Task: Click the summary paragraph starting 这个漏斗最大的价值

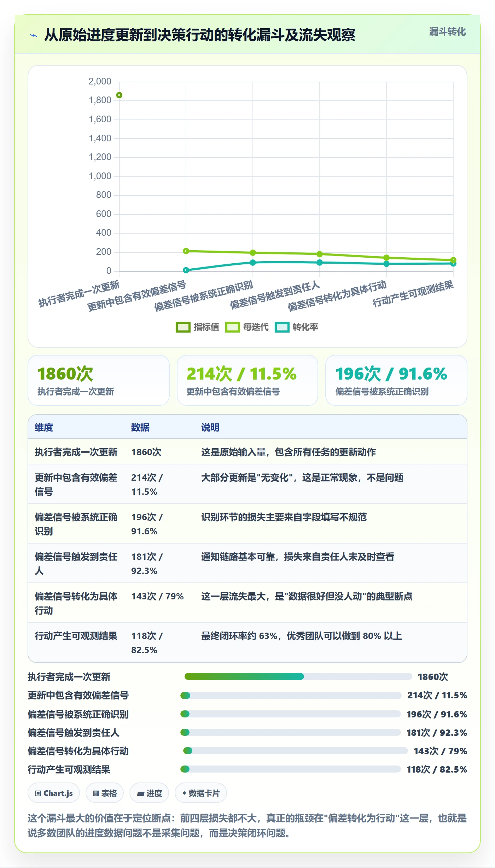Action: point(247,825)
